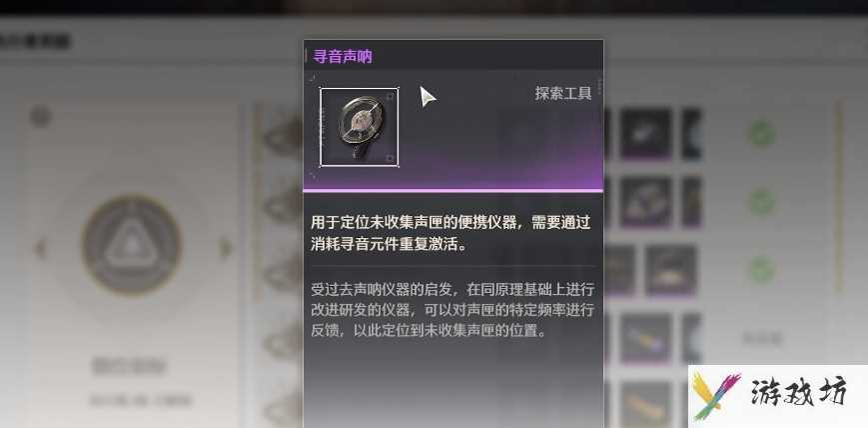Click the 游戏坊 watermark text
The image size is (868, 428).
coord(798,394)
